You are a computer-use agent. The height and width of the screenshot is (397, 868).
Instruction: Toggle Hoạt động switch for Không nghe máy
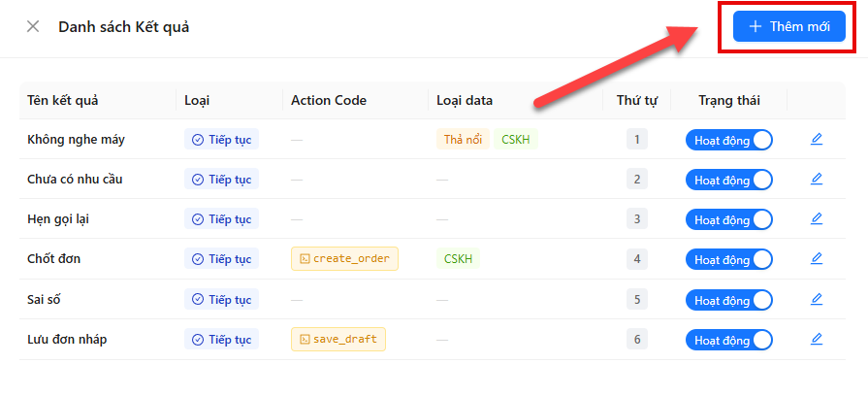pos(728,140)
